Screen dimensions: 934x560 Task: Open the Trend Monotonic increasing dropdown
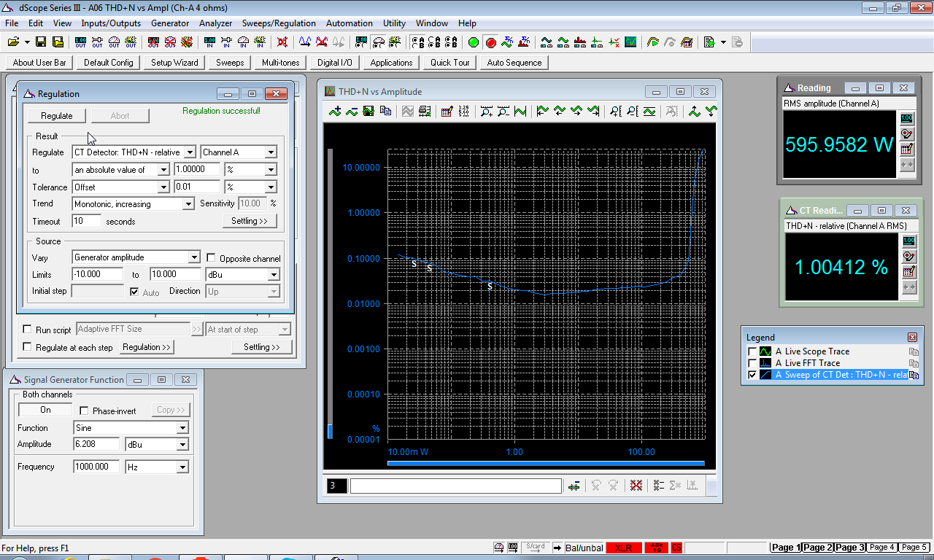click(188, 204)
